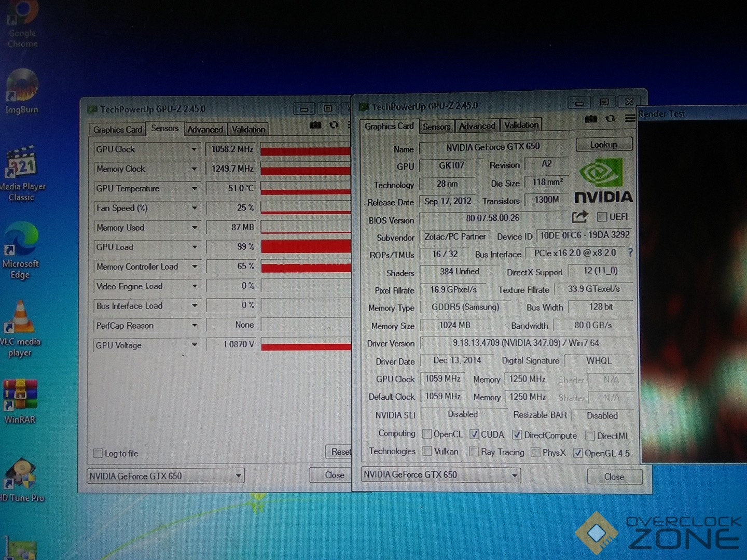Toggle the OpenGL 4.5 checkbox

(578, 453)
